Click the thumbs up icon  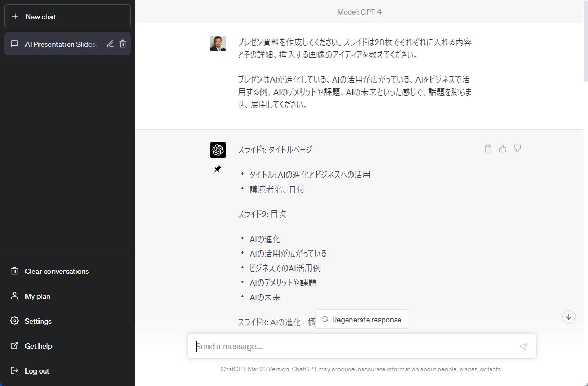point(502,149)
